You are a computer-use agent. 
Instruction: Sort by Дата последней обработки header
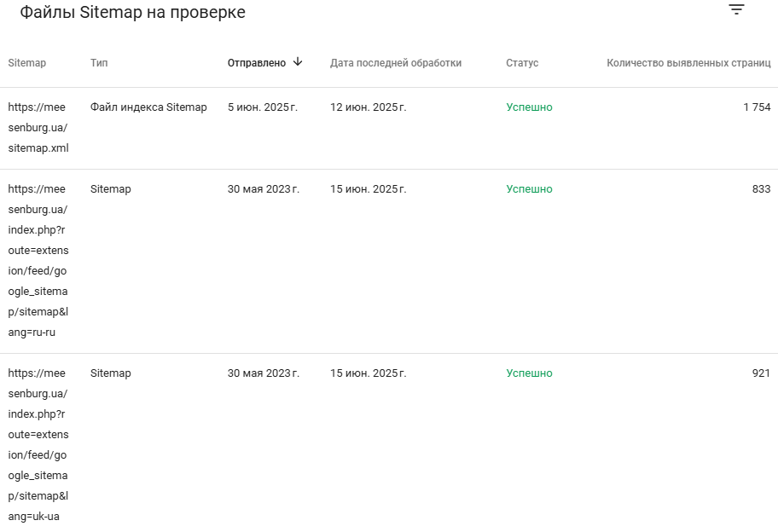(x=396, y=63)
